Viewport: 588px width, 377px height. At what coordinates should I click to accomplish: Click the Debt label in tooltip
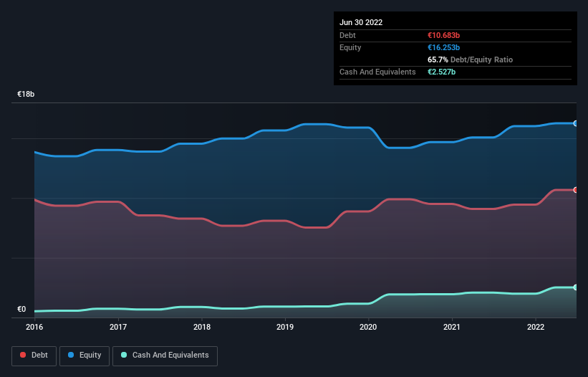347,35
